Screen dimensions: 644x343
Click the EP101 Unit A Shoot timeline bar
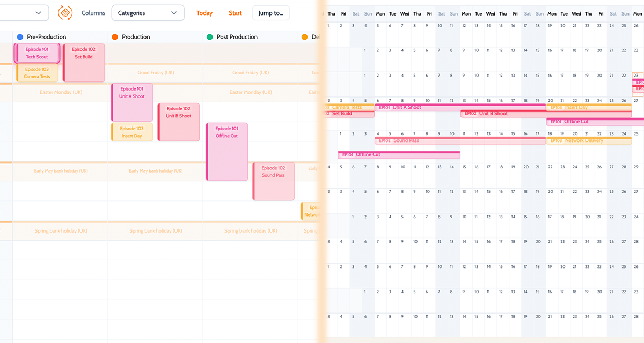point(419,107)
